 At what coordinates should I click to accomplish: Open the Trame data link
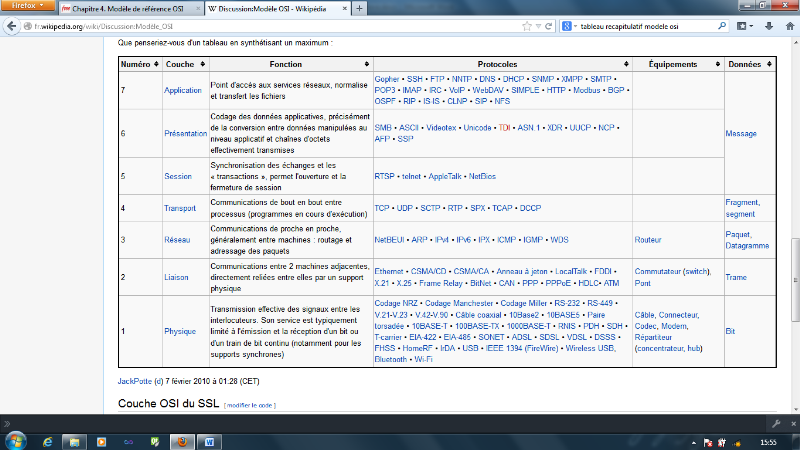(x=736, y=278)
